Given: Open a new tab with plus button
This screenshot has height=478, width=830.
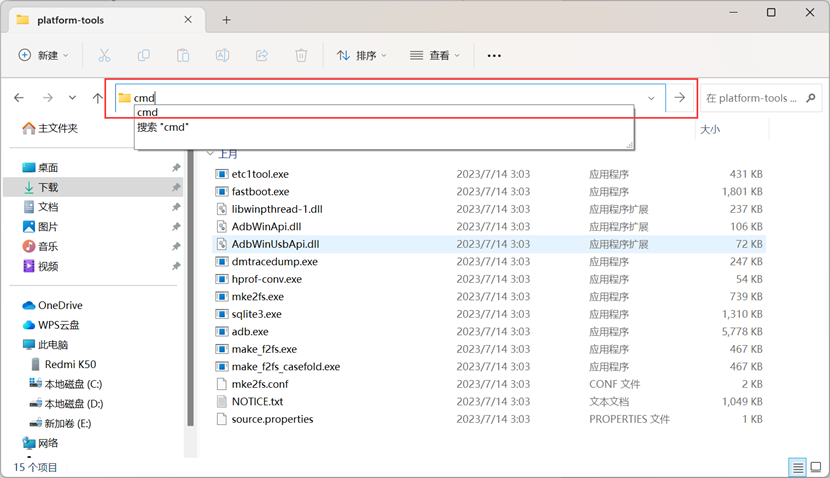Looking at the screenshot, I should pyautogui.click(x=226, y=20).
